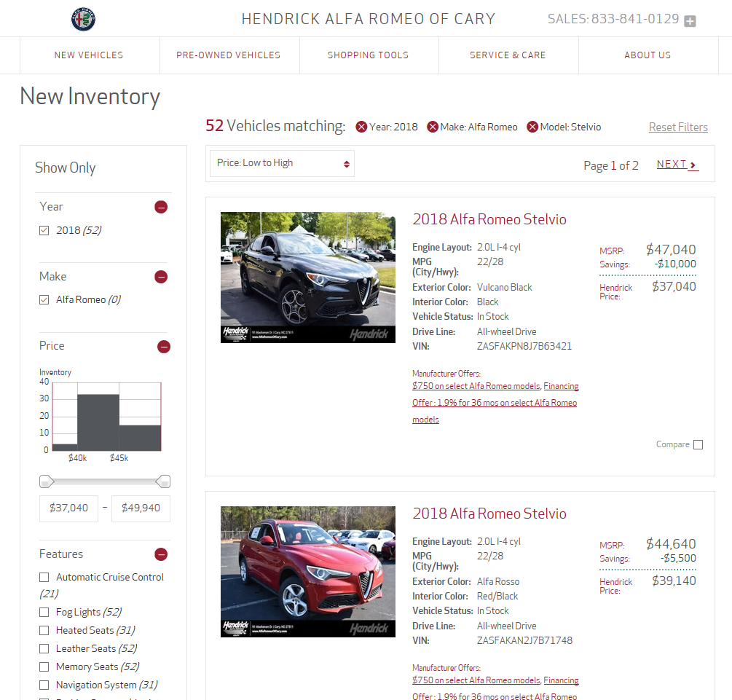Click the minimum price slider handle
Image resolution: width=732 pixels, height=700 pixels.
point(47,481)
